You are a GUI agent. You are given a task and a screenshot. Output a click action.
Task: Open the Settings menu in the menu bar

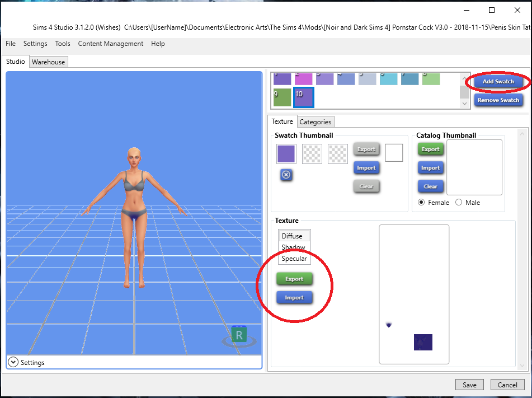(35, 44)
